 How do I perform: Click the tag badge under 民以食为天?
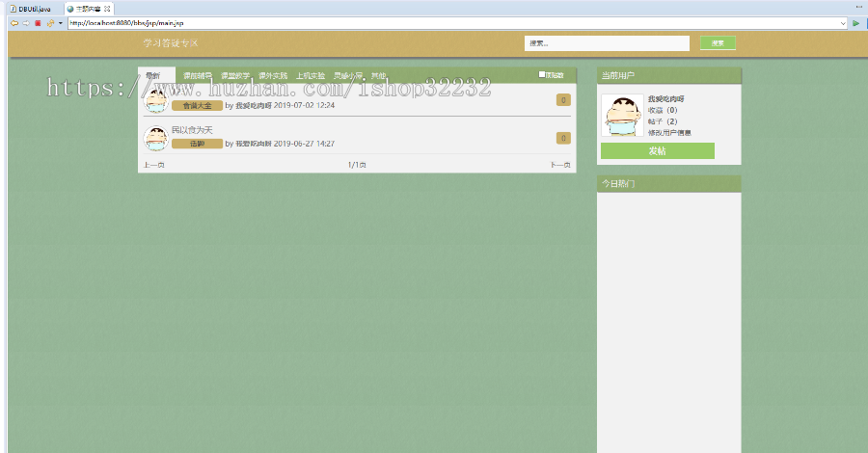pyautogui.click(x=197, y=144)
